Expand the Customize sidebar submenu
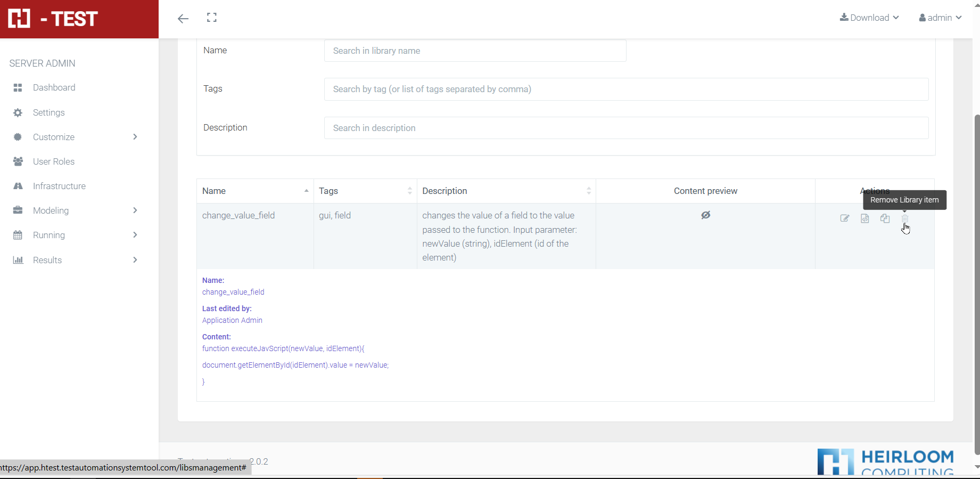The height and width of the screenshot is (479, 980). tap(76, 137)
